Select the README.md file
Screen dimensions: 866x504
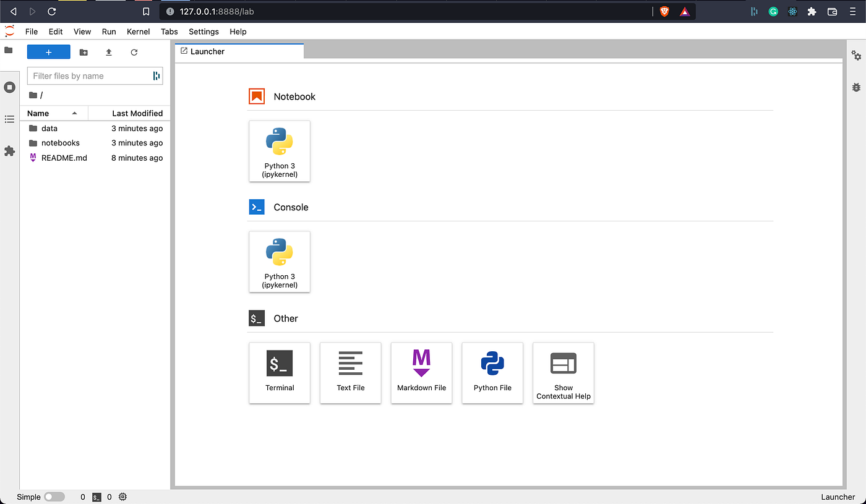95,158
